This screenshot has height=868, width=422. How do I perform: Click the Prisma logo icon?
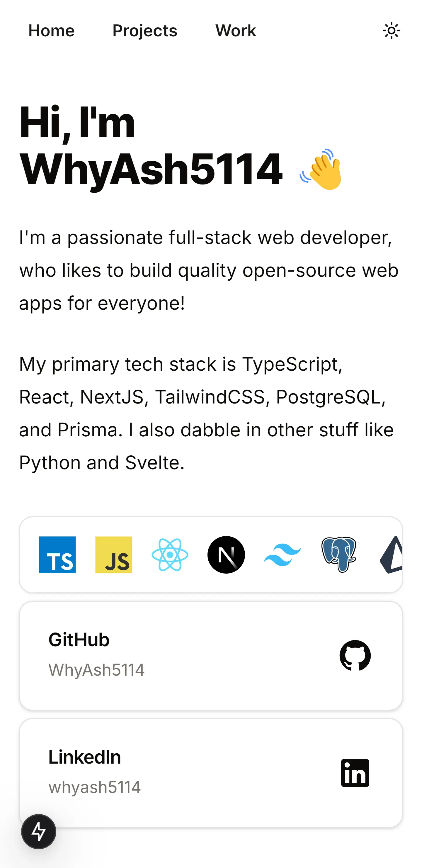pyautogui.click(x=392, y=555)
